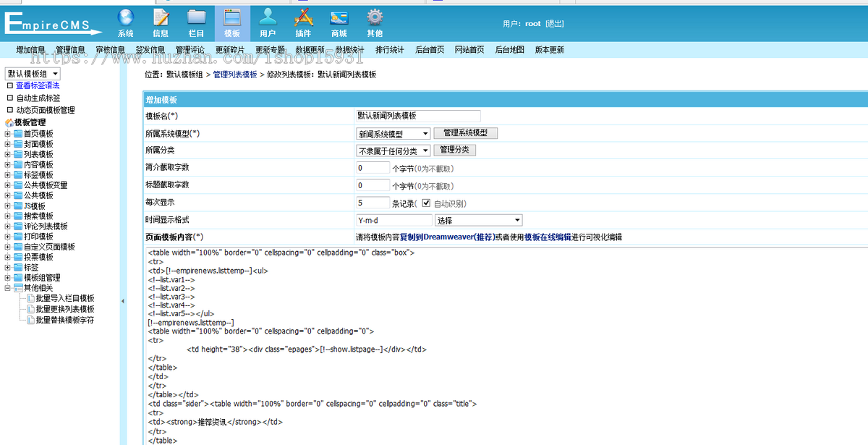The image size is (868, 445).
Task: Open the time format 选择 dropdown
Action: coord(478,220)
